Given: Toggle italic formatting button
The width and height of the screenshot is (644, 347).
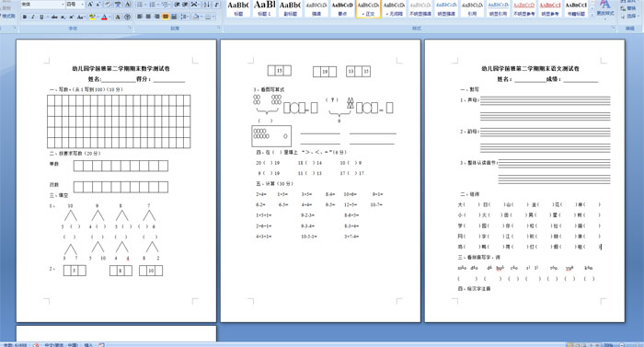Looking at the screenshot, I should tap(33, 17).
